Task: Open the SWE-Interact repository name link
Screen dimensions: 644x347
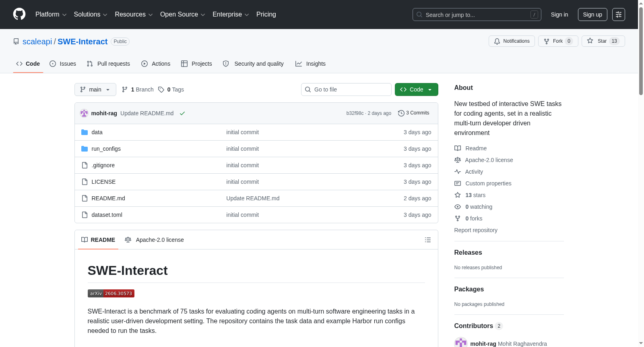Action: pyautogui.click(x=83, y=42)
